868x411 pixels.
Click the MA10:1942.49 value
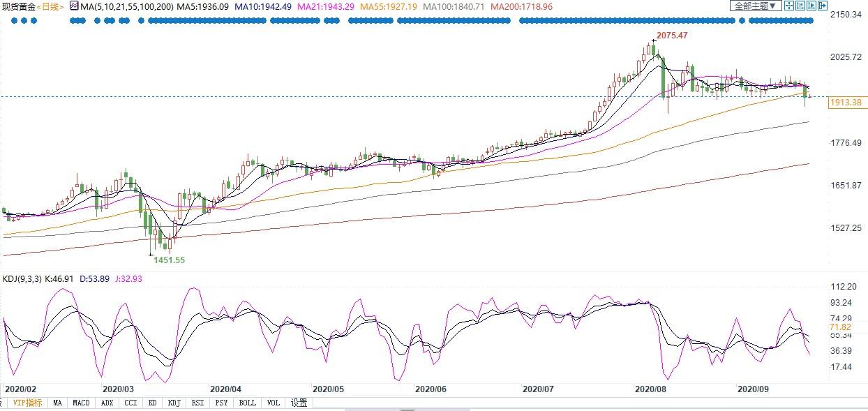[x=262, y=6]
